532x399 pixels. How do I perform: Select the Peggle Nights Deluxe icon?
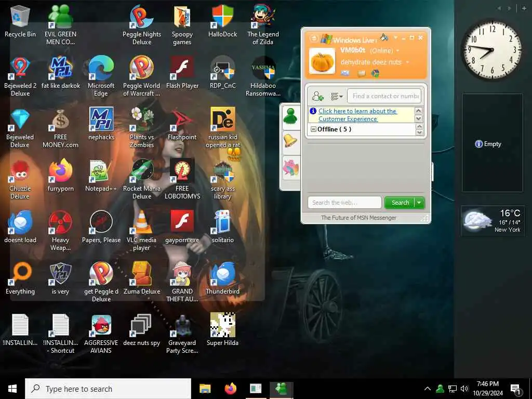point(142,25)
